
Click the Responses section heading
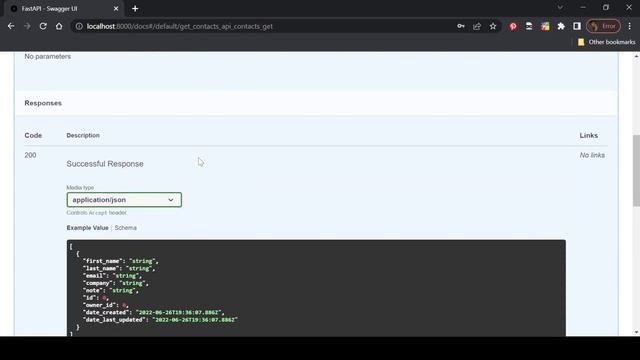43,103
